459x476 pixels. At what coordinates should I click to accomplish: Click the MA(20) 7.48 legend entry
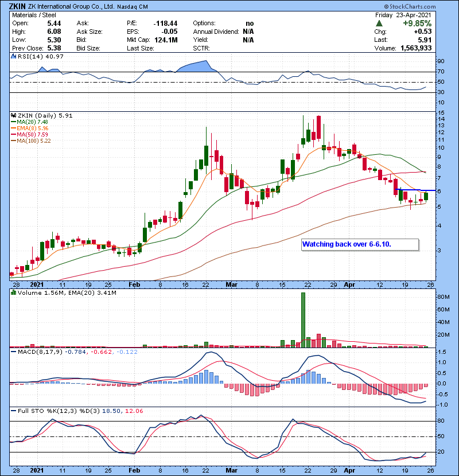click(29, 122)
